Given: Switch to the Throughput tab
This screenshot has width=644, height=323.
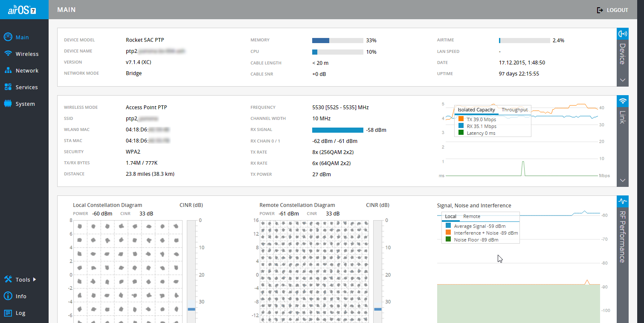Looking at the screenshot, I should (x=514, y=110).
